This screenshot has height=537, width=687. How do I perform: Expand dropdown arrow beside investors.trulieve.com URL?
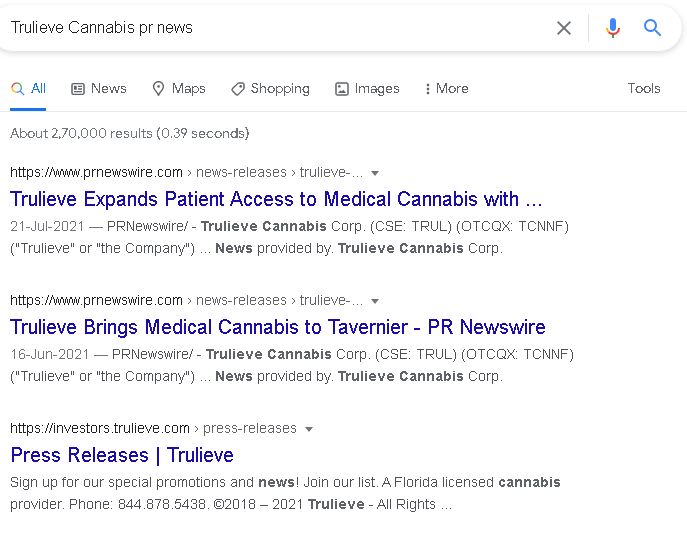tap(309, 429)
